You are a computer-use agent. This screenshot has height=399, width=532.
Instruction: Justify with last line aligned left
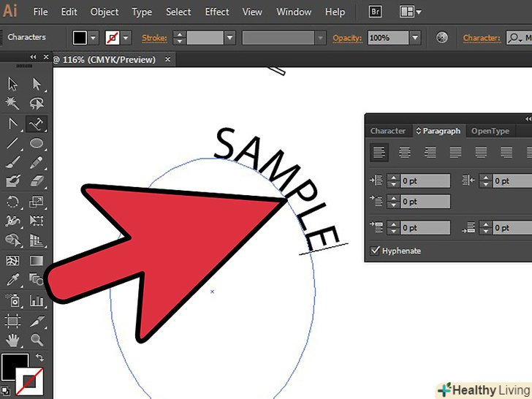tap(455, 152)
